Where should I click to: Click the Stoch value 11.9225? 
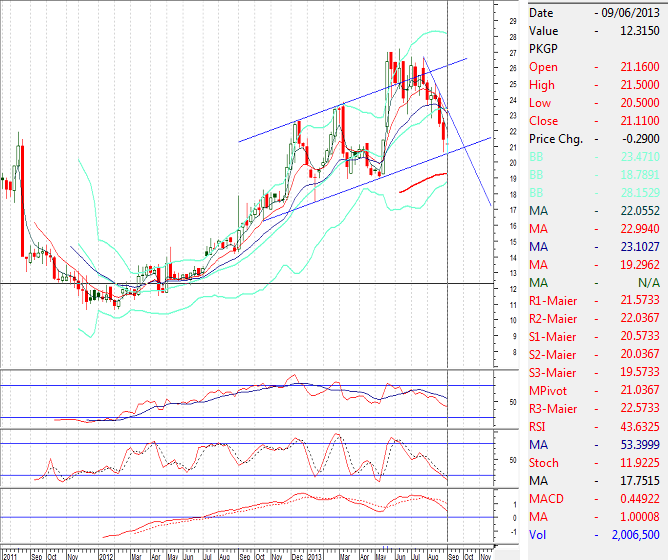pos(631,463)
